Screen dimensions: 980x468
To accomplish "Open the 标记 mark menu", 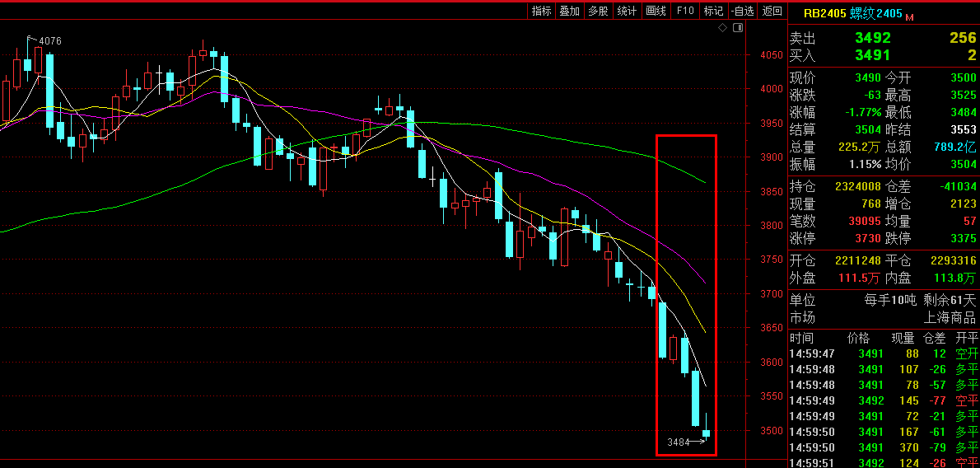I will pos(713,11).
